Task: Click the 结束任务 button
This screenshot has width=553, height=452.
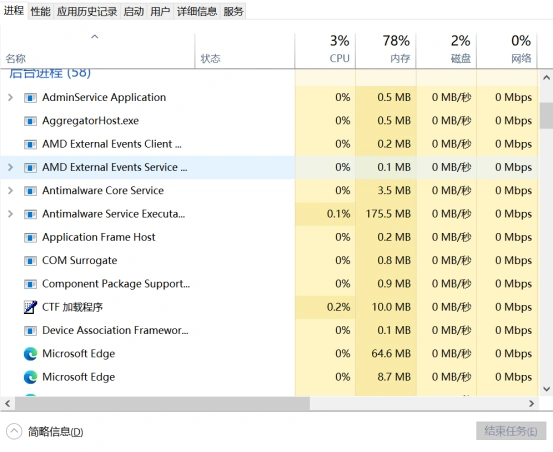Action: coord(511,431)
